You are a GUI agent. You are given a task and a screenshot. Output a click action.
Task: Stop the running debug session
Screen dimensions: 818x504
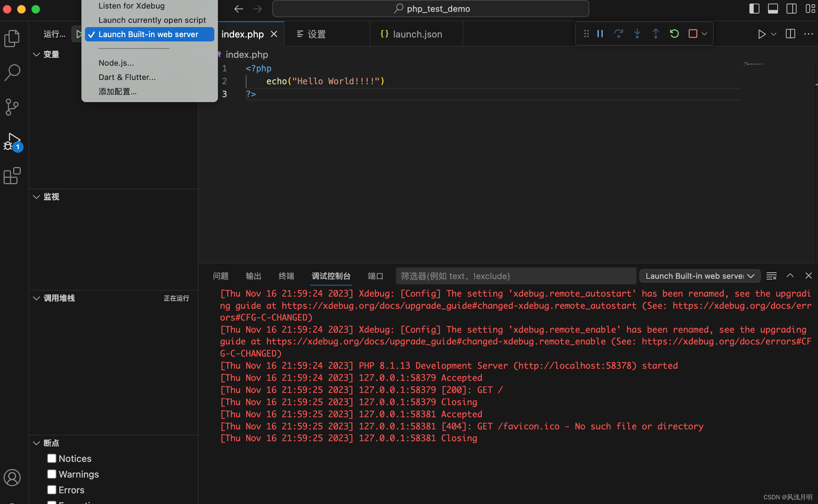(692, 34)
